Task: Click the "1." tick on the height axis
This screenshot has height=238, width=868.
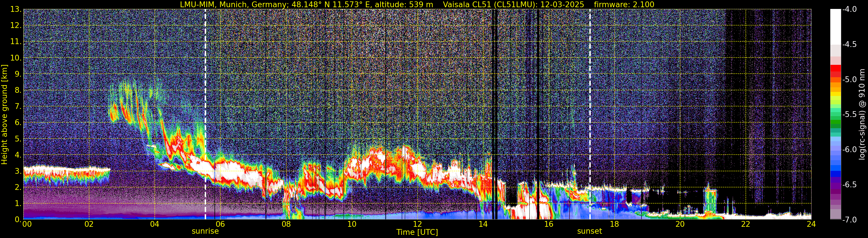Action: (18, 204)
